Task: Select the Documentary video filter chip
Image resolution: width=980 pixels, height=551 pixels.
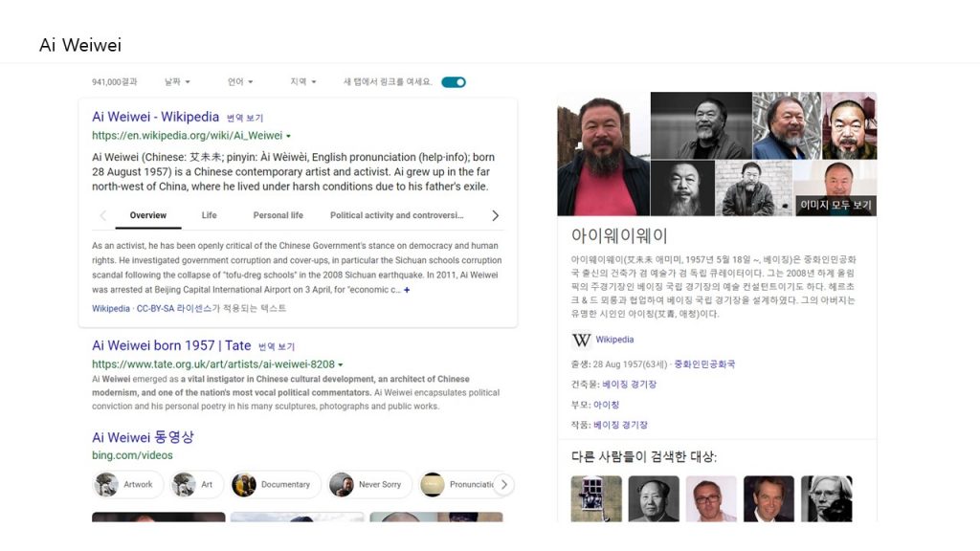Action: [275, 485]
